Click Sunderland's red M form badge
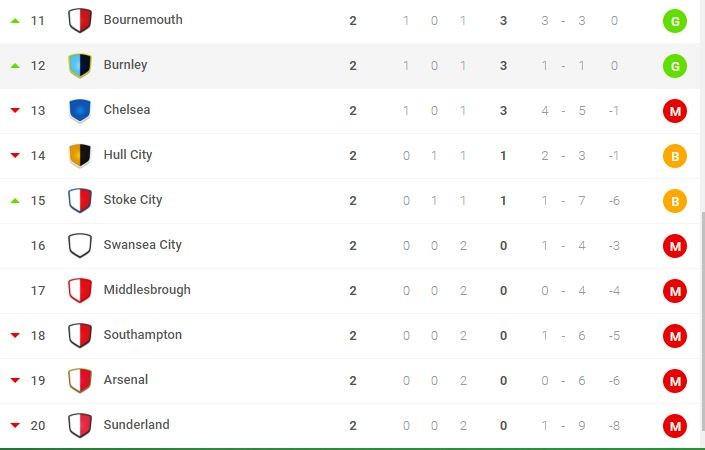The width and height of the screenshot is (705, 450). pos(675,426)
